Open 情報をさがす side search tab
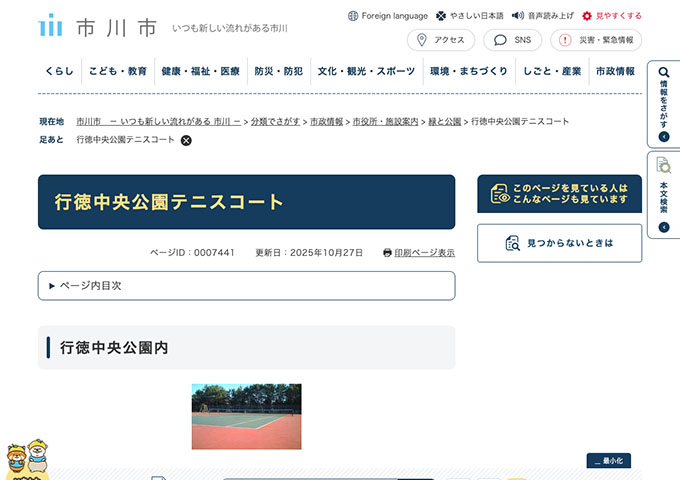The image size is (680, 480). pyautogui.click(x=664, y=104)
